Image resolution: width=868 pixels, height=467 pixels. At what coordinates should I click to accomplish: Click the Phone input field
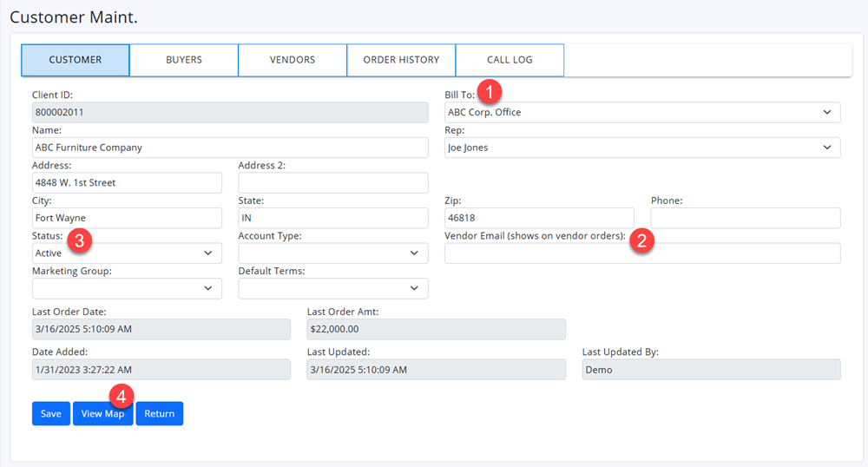(745, 218)
